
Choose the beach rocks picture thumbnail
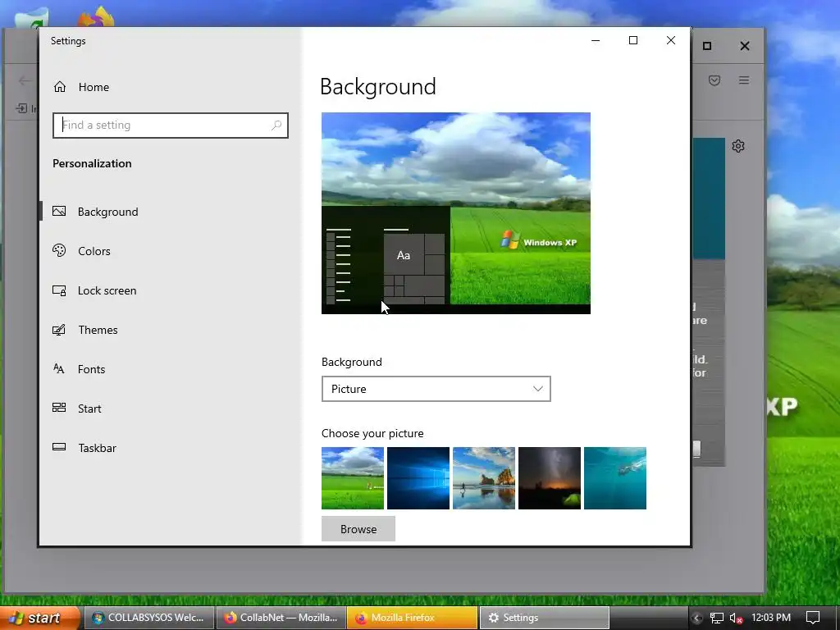coord(484,478)
